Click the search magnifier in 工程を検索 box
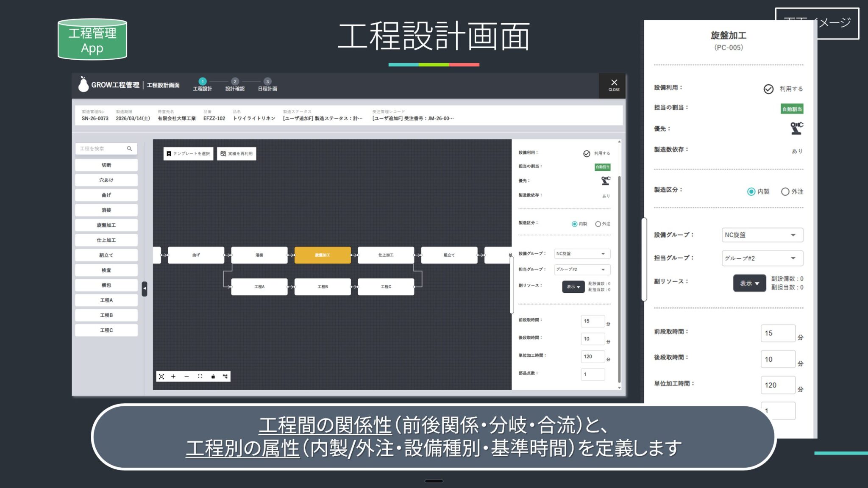Screen dimensions: 868x488 tap(129, 149)
